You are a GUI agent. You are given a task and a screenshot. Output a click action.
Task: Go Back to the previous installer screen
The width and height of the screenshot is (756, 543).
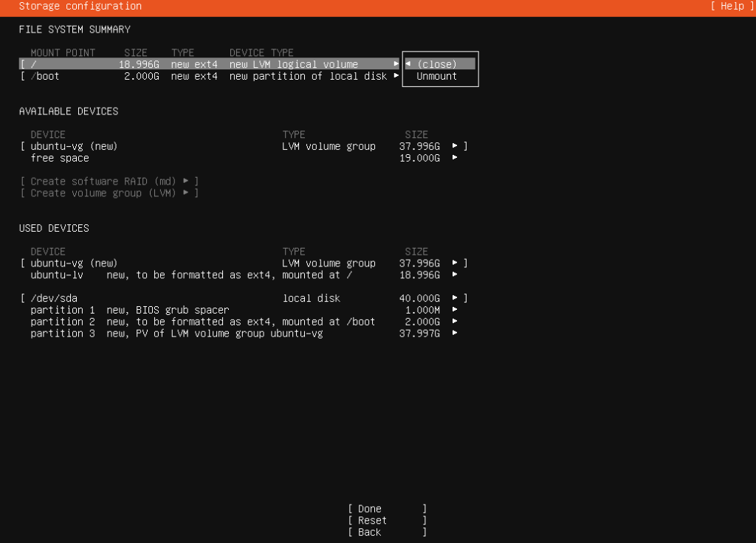coord(367,532)
